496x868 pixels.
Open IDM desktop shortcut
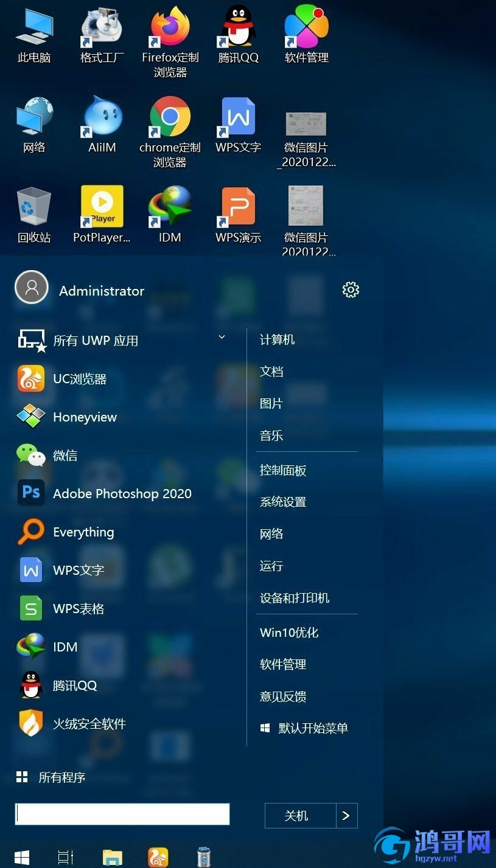coord(170,215)
